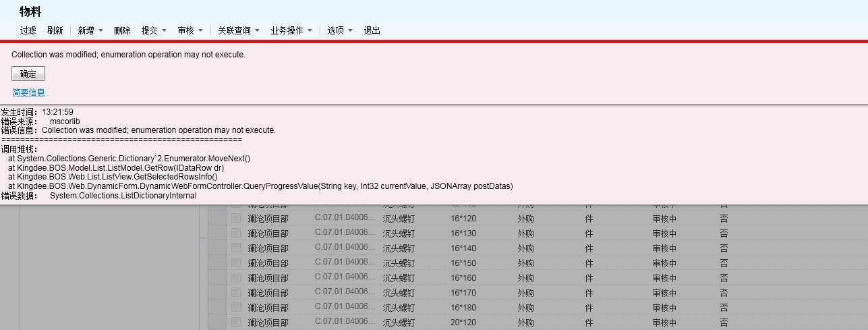Expand the 关联查询 dropdown menu
Screen dimensions: 868x330
(x=257, y=31)
